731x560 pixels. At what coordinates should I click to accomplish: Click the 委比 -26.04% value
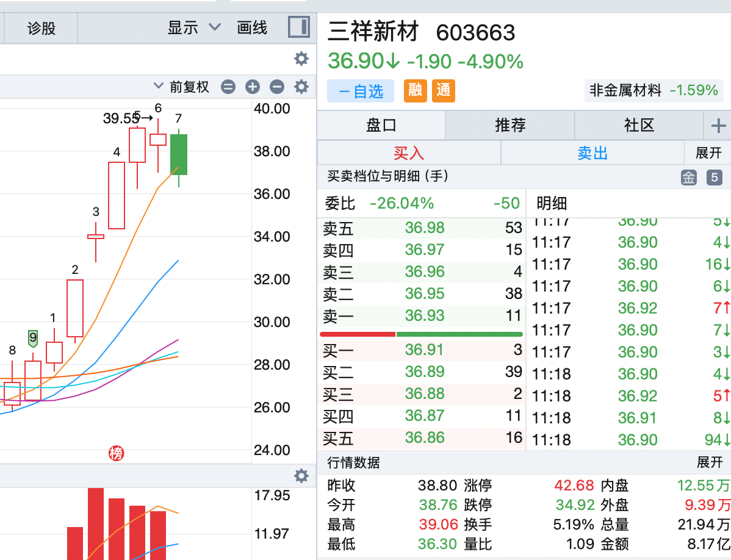coord(402,203)
